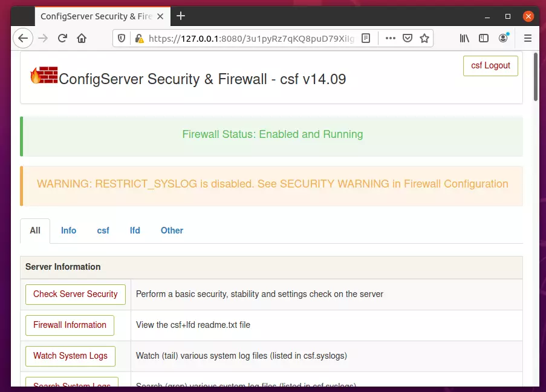Click the address bar URL field
Viewport: 546px width, 392px height.
tap(251, 38)
